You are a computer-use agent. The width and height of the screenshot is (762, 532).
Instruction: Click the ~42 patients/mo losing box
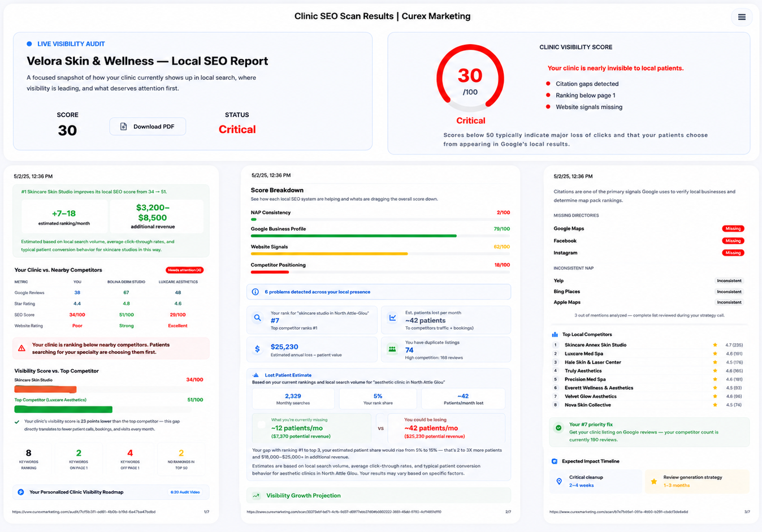point(447,428)
